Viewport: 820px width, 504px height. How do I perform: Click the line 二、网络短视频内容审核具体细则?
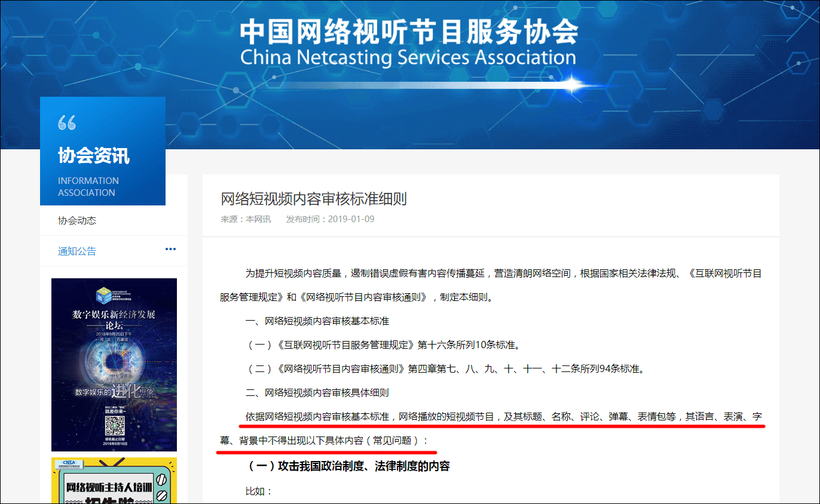[x=317, y=392]
